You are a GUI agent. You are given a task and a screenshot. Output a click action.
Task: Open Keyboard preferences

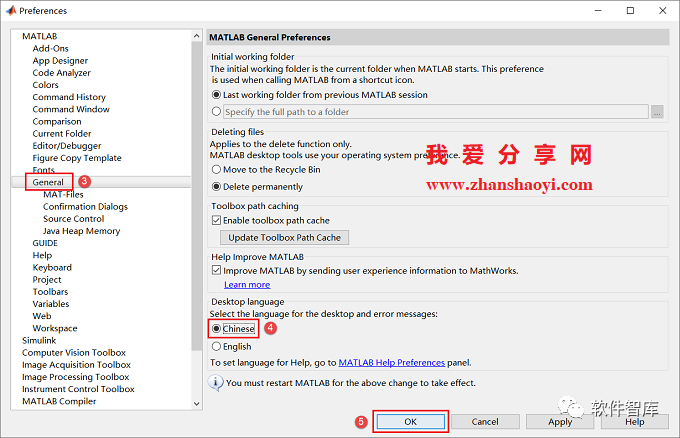pos(52,267)
